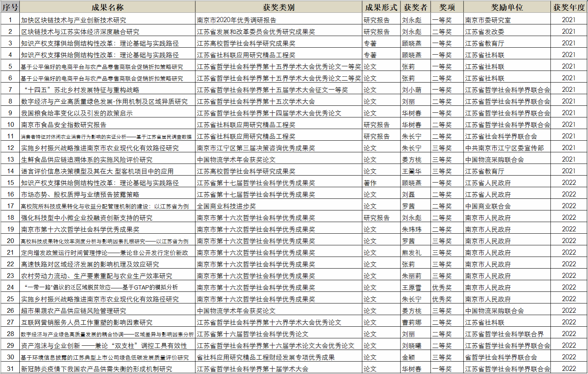Select the 南京市食品安全指数研究报告 cell
Image resolution: width=588 pixels, height=374 pixels.
(x=64, y=125)
